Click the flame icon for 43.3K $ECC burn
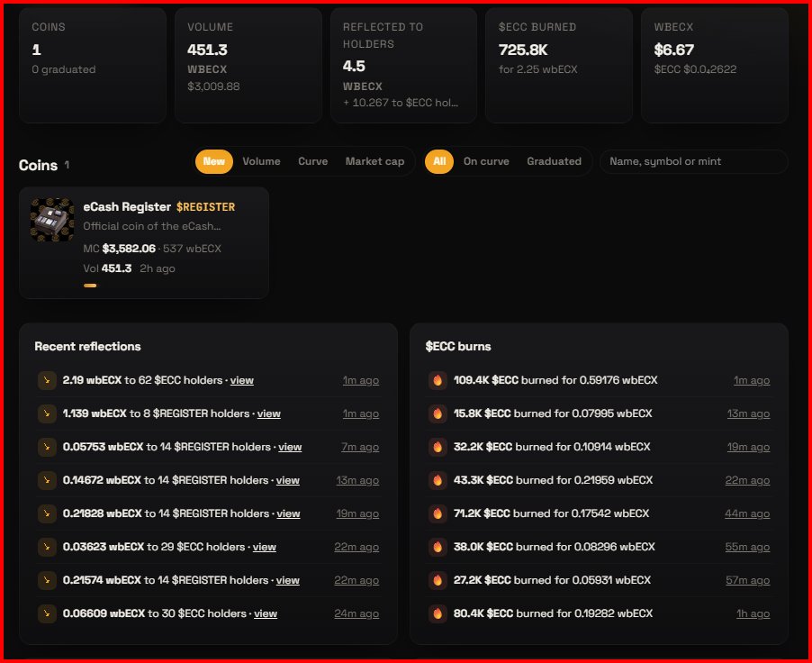This screenshot has height=663, width=812. (x=438, y=480)
